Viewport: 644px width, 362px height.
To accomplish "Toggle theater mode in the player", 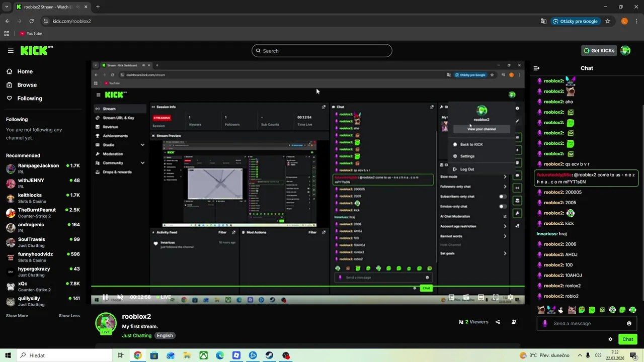I will tap(481, 297).
